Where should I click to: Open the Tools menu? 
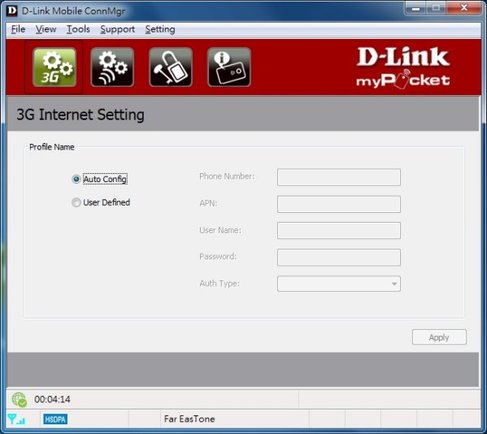[x=78, y=29]
